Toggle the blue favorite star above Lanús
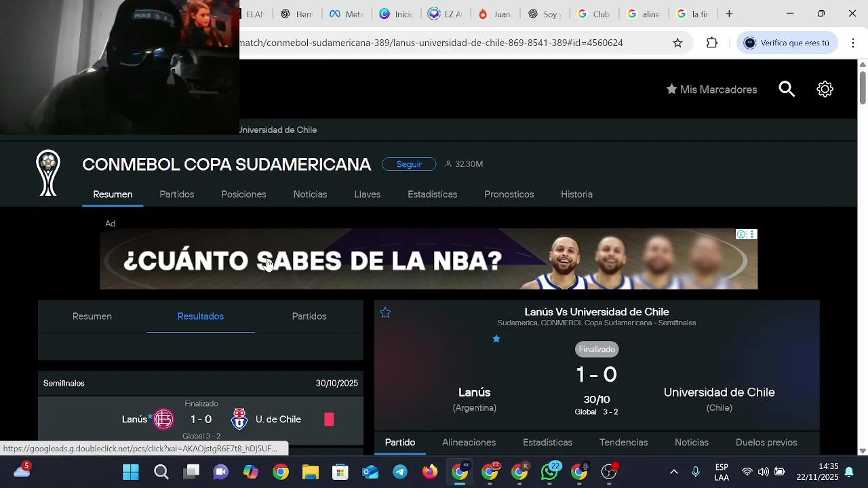 [x=496, y=338]
